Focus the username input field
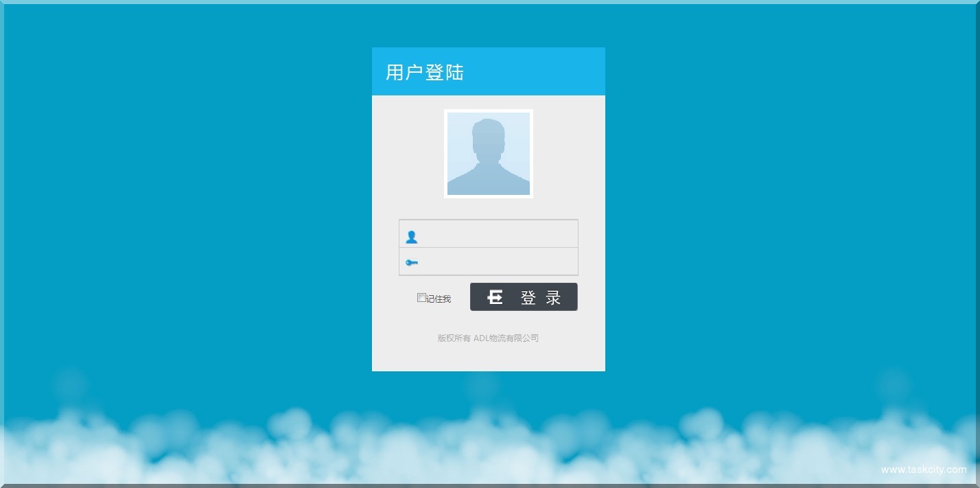The width and height of the screenshot is (980, 488). click(498, 235)
